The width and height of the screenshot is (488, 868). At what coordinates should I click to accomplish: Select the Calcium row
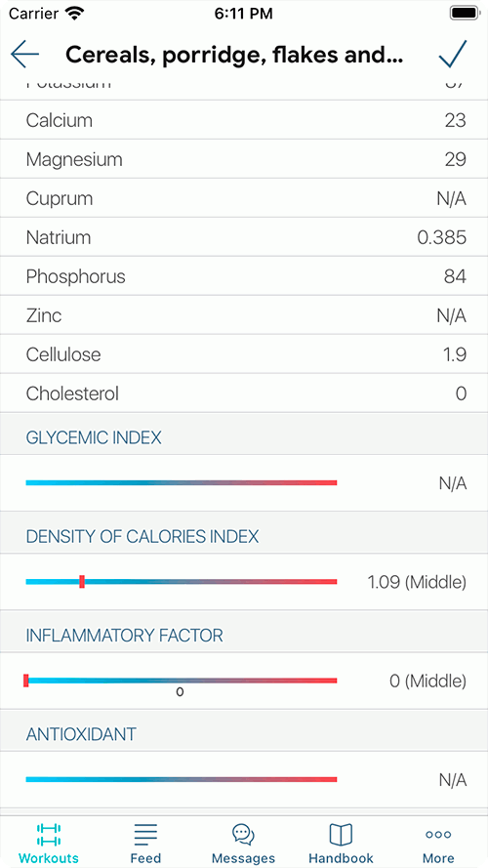pyautogui.click(x=244, y=119)
